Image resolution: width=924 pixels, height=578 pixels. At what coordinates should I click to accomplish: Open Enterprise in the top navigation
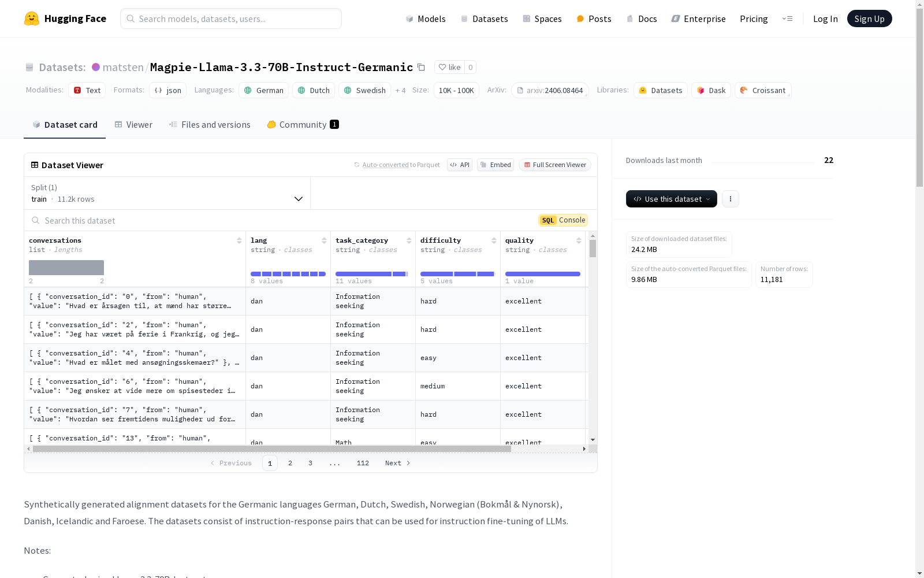[x=698, y=18]
